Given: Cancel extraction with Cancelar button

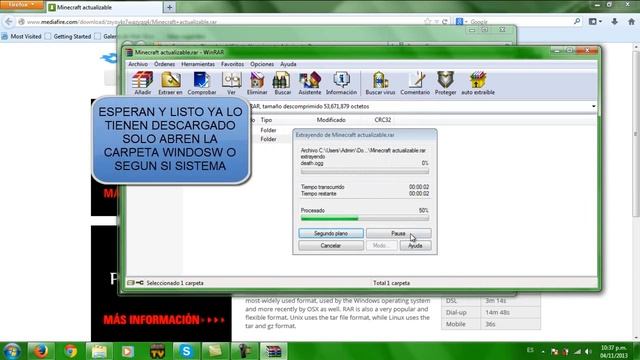Looking at the screenshot, I should tap(331, 245).
